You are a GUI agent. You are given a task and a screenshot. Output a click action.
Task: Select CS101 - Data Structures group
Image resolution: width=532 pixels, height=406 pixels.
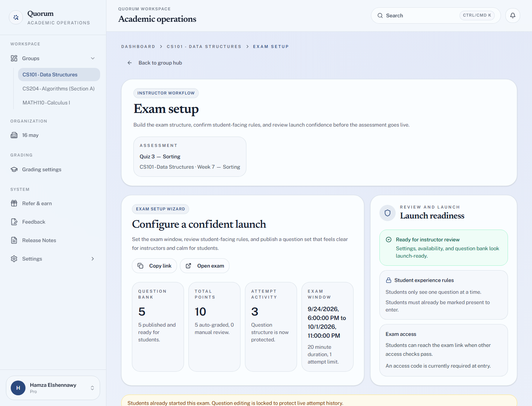point(59,75)
